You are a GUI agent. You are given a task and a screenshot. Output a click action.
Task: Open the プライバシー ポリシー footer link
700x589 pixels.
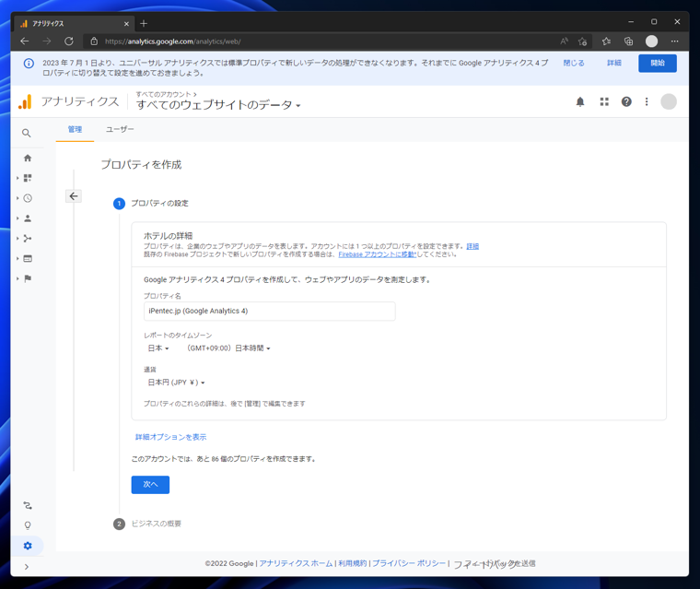pyautogui.click(x=409, y=563)
